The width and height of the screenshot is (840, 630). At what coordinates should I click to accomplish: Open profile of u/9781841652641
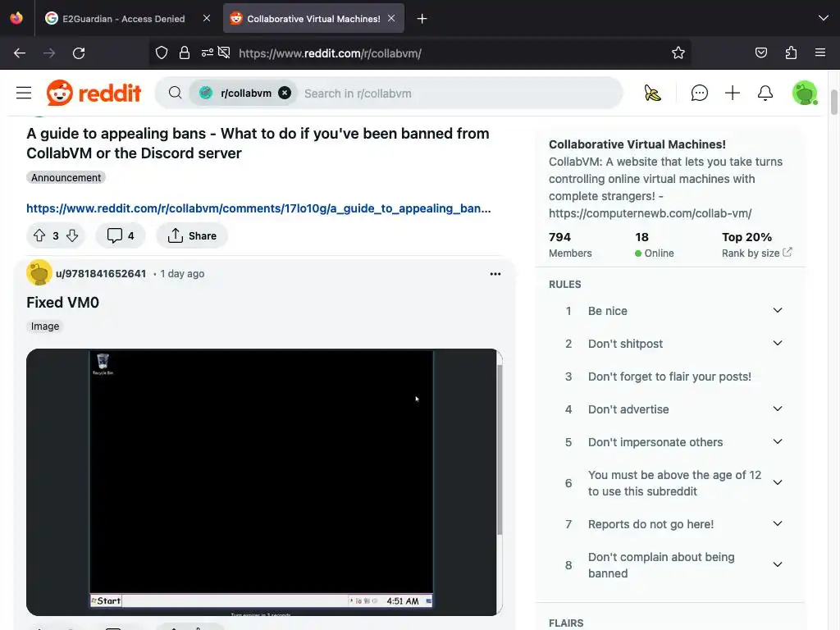pos(101,273)
